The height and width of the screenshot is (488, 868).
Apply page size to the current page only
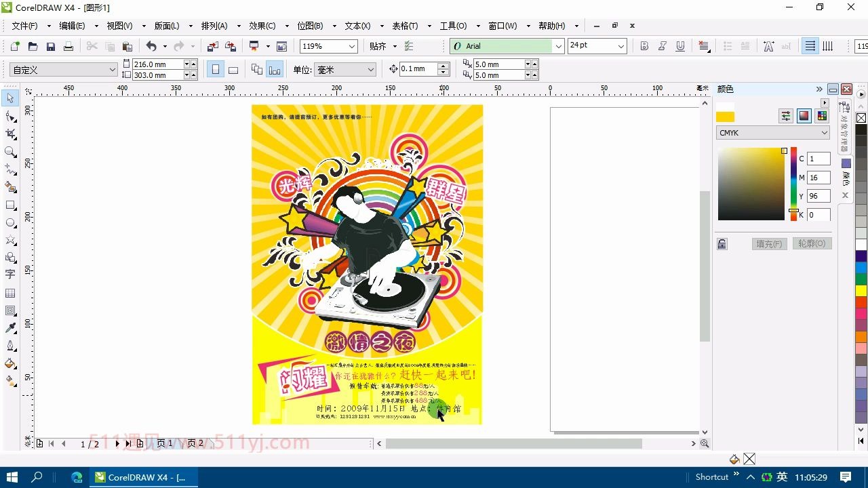(275, 69)
